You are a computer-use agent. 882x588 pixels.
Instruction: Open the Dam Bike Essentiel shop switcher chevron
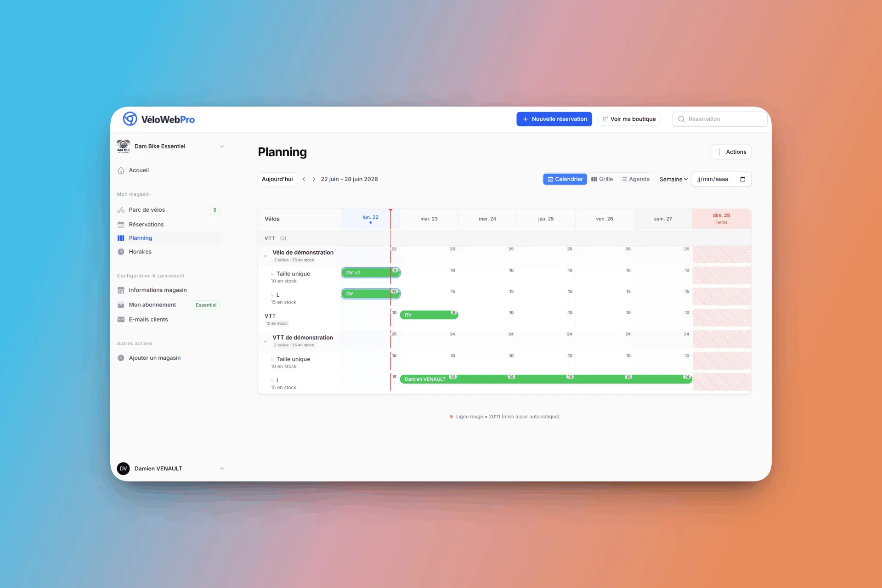pyautogui.click(x=222, y=147)
